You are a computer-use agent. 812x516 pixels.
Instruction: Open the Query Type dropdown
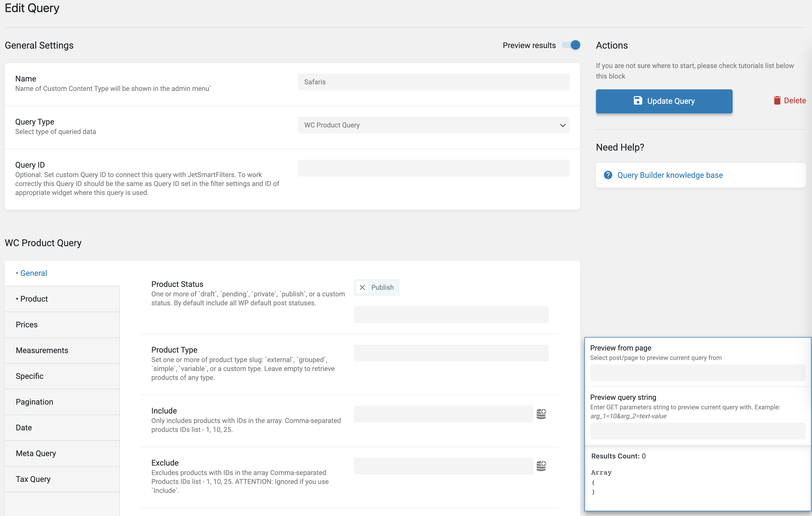click(x=433, y=125)
